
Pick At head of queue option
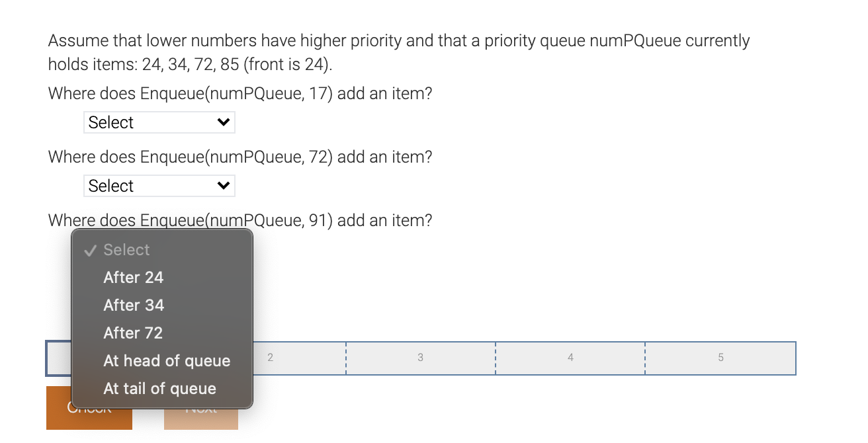[167, 360]
